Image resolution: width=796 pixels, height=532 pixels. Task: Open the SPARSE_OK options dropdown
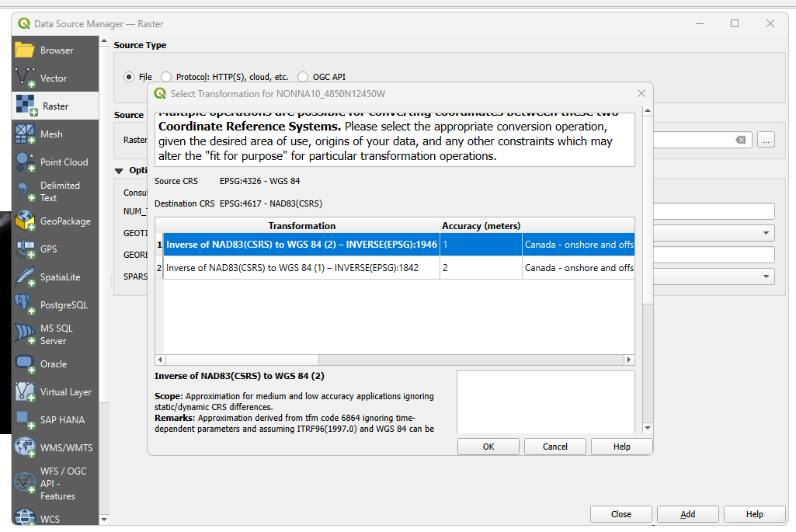(x=766, y=276)
